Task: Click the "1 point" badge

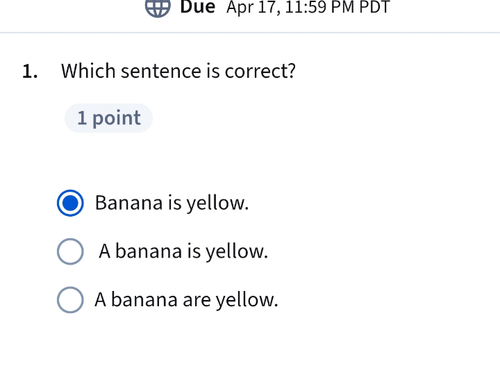Action: [109, 118]
